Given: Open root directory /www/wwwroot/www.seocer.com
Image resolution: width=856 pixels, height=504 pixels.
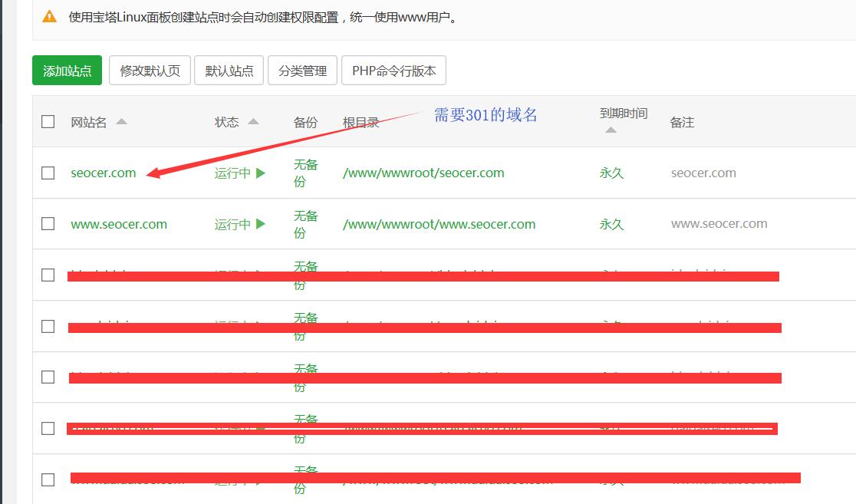Looking at the screenshot, I should pos(439,225).
